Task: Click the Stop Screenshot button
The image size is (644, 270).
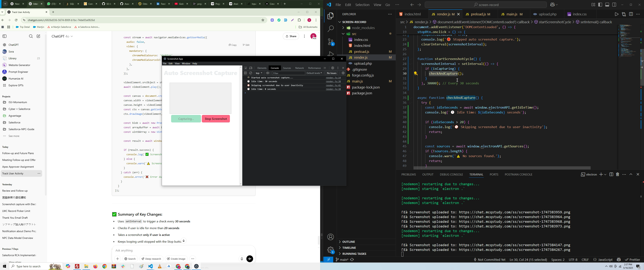Action: (216, 119)
